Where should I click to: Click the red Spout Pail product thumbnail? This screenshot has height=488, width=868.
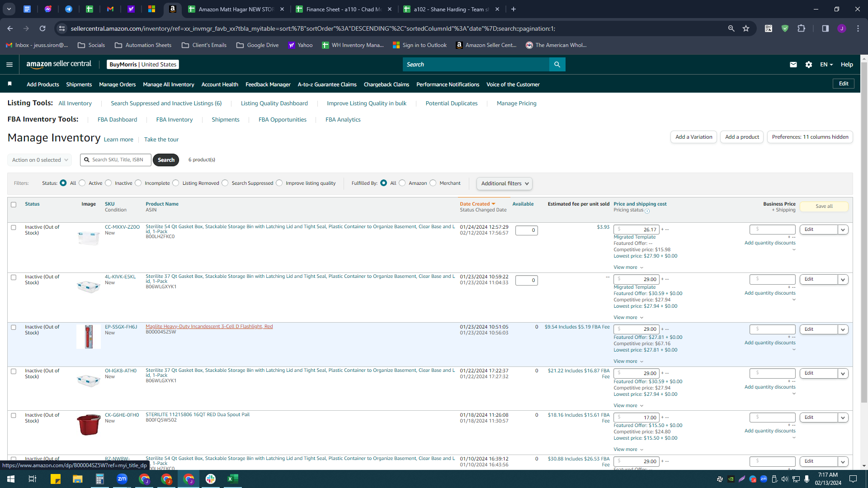89,425
